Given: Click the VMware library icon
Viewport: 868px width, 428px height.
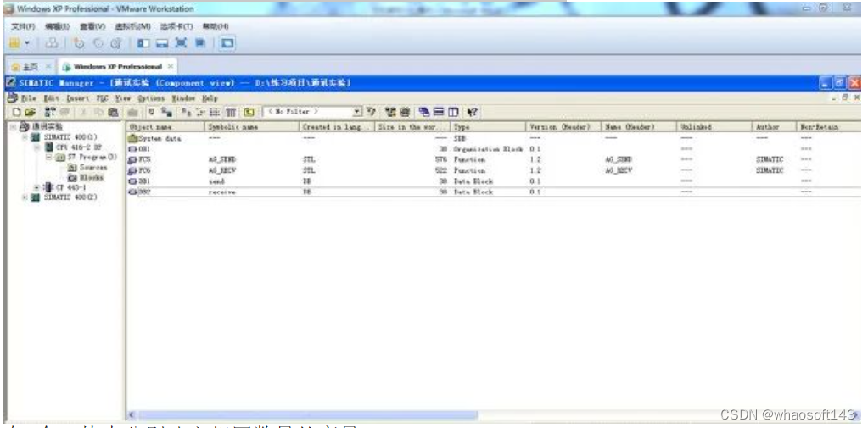Looking at the screenshot, I should (x=14, y=43).
